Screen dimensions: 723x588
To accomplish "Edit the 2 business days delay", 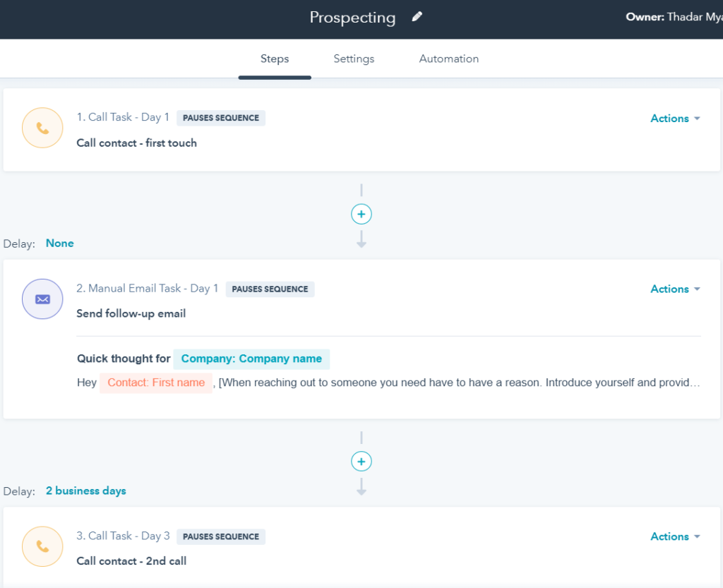I will (86, 491).
